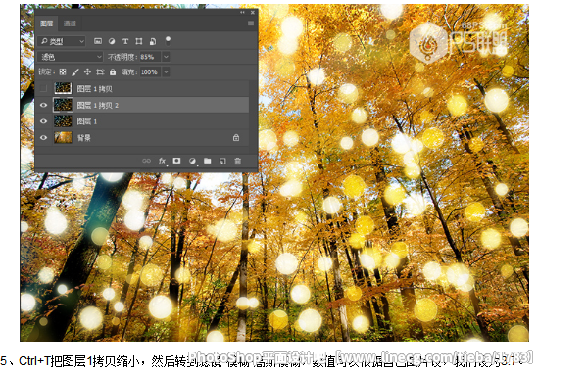This screenshot has height=376, width=588.
Task: Select thumbnail of 图层 1
Action: point(63,121)
